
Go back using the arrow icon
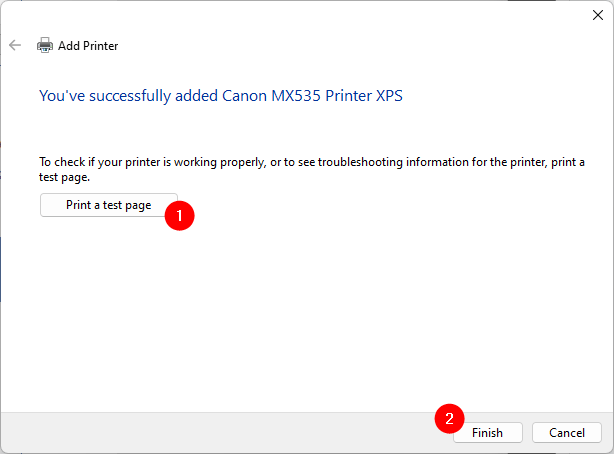click(15, 45)
